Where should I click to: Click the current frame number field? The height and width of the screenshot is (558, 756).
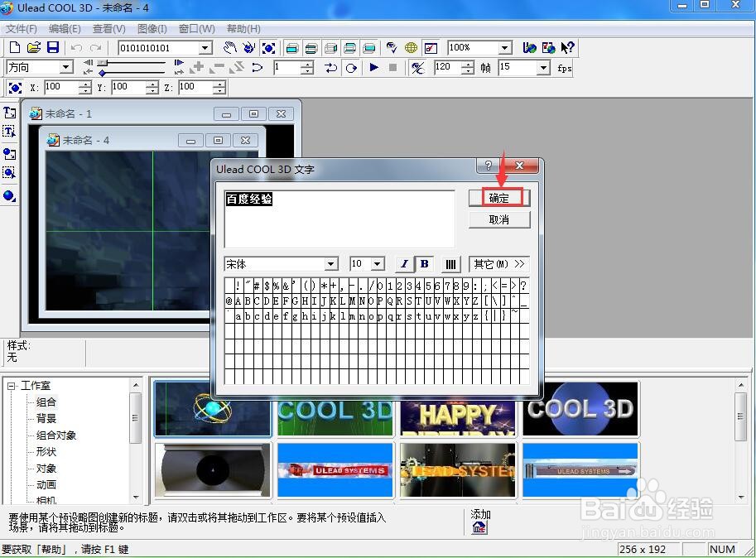[x=287, y=67]
